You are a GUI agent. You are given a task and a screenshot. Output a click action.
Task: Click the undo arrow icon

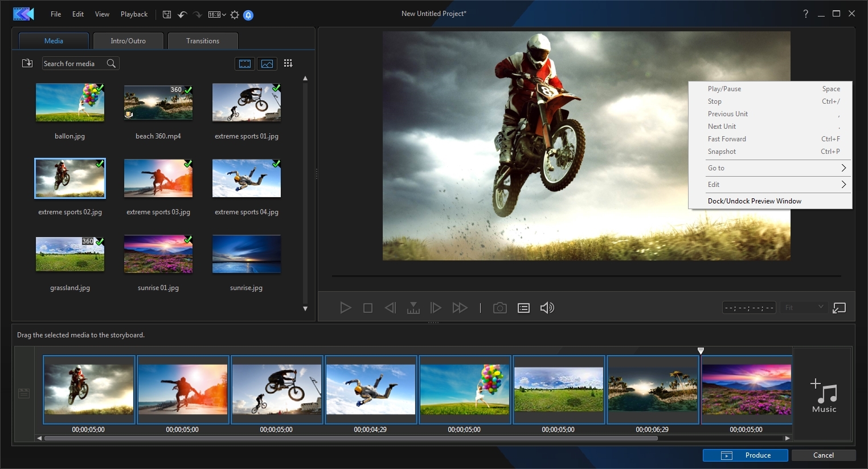tap(182, 15)
